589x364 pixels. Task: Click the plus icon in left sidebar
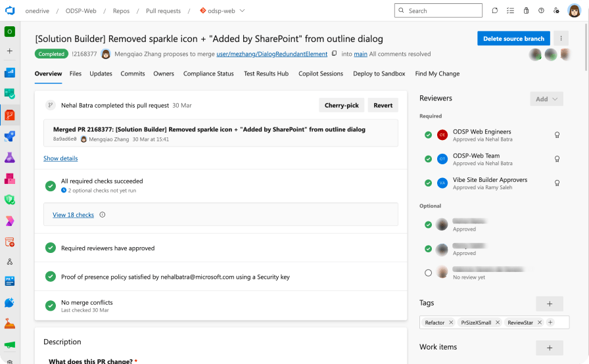(10, 51)
